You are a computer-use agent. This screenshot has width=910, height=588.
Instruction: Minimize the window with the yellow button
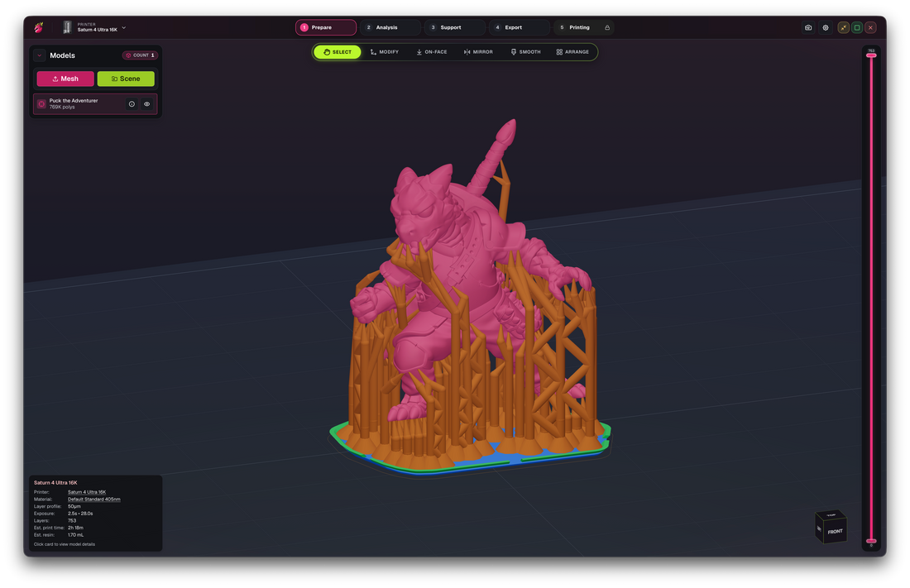pos(843,27)
